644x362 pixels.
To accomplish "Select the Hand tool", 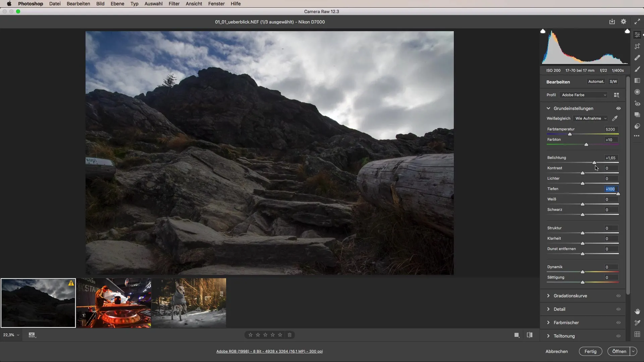I will [637, 311].
